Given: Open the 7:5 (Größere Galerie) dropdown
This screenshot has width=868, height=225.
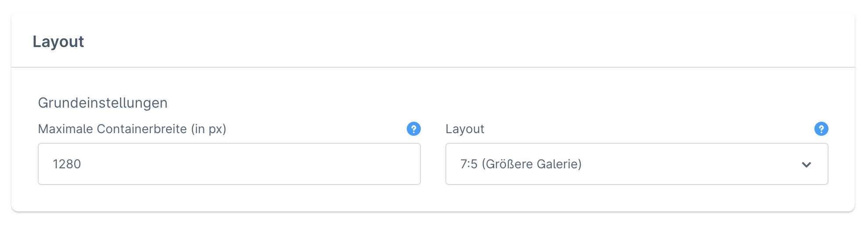Looking at the screenshot, I should pyautogui.click(x=637, y=164).
